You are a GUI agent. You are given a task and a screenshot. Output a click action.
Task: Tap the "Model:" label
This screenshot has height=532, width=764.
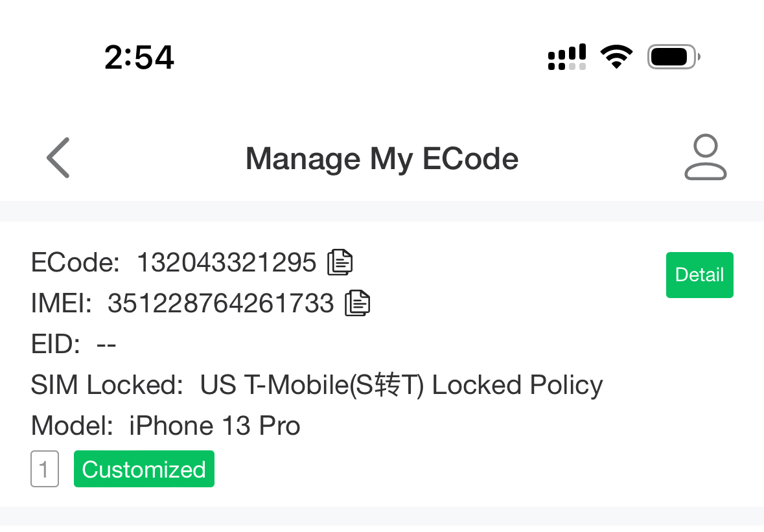pyautogui.click(x=72, y=426)
